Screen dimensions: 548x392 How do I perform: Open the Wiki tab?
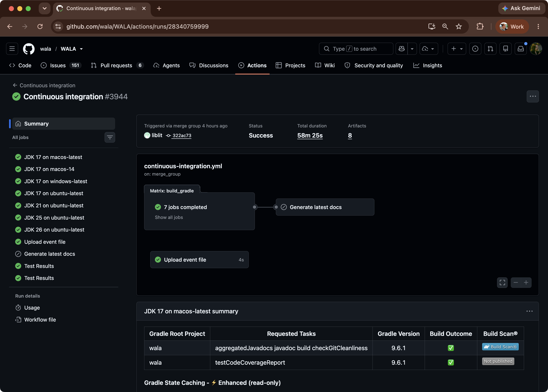click(325, 65)
